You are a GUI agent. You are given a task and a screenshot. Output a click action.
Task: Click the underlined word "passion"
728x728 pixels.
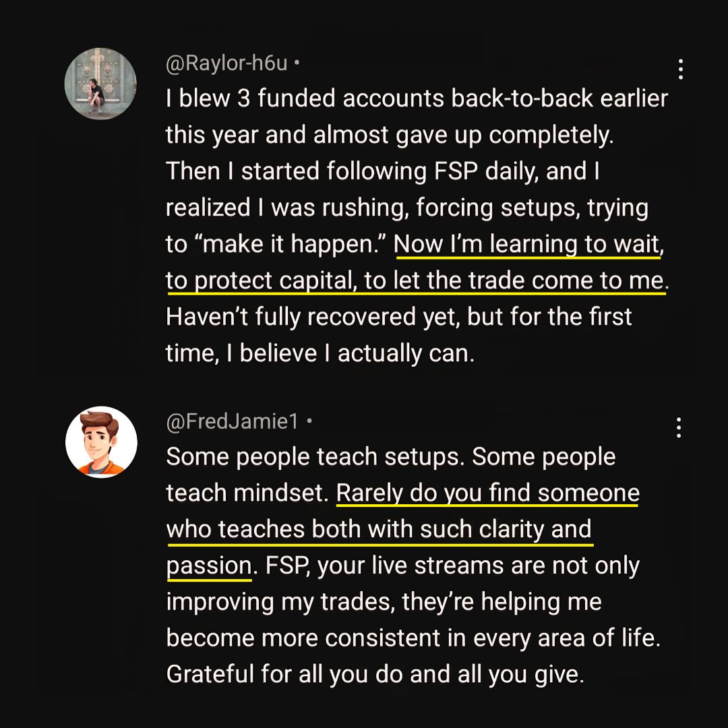tap(210, 566)
